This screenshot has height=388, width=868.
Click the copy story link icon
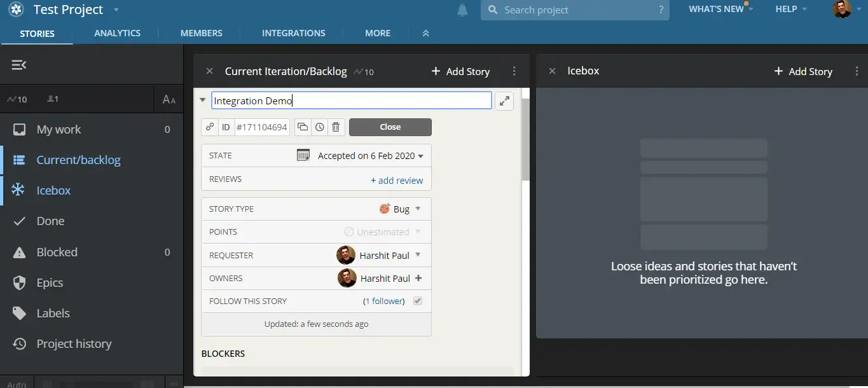click(x=209, y=127)
